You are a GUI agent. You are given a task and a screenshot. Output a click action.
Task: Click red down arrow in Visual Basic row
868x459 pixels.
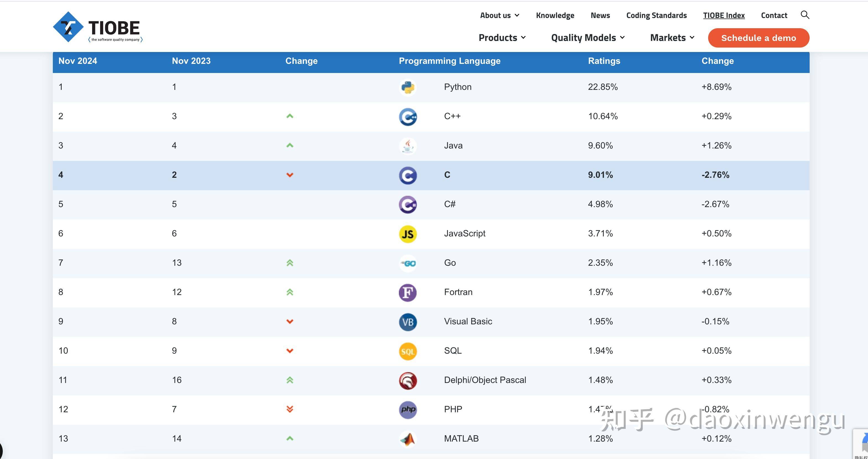[x=290, y=321]
